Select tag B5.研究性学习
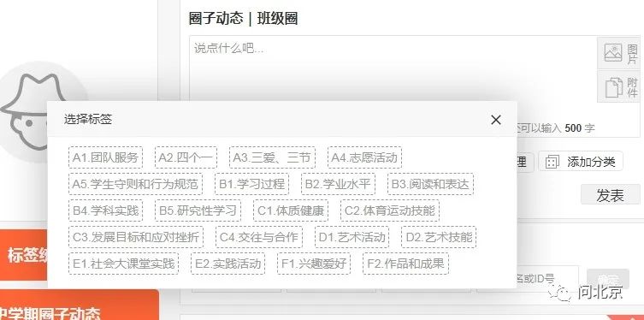644x320 pixels. point(198,210)
